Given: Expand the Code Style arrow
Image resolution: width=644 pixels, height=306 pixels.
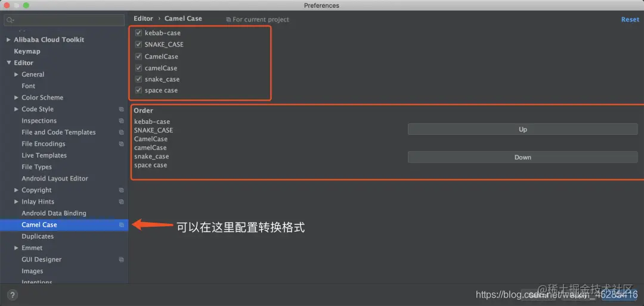Looking at the screenshot, I should (x=17, y=109).
